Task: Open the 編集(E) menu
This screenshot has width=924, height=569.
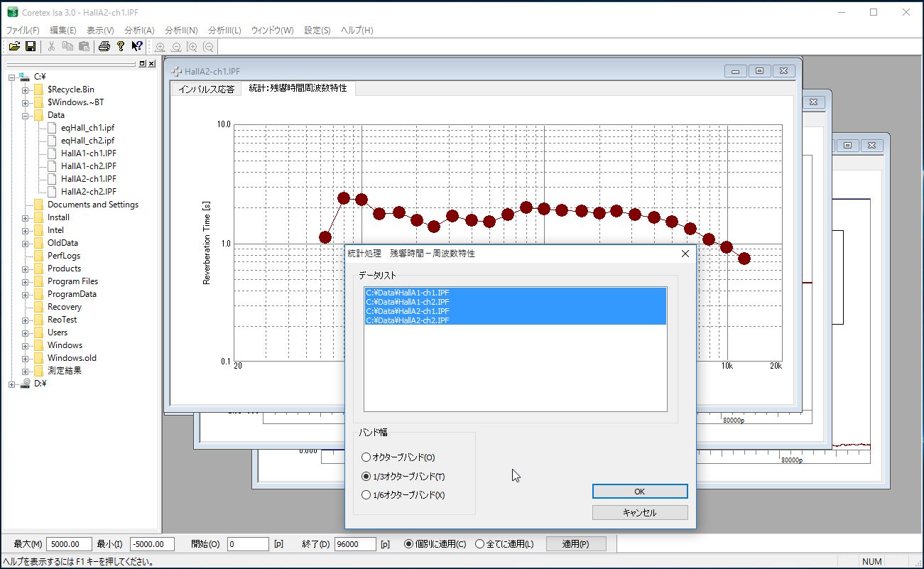Action: coord(63,31)
